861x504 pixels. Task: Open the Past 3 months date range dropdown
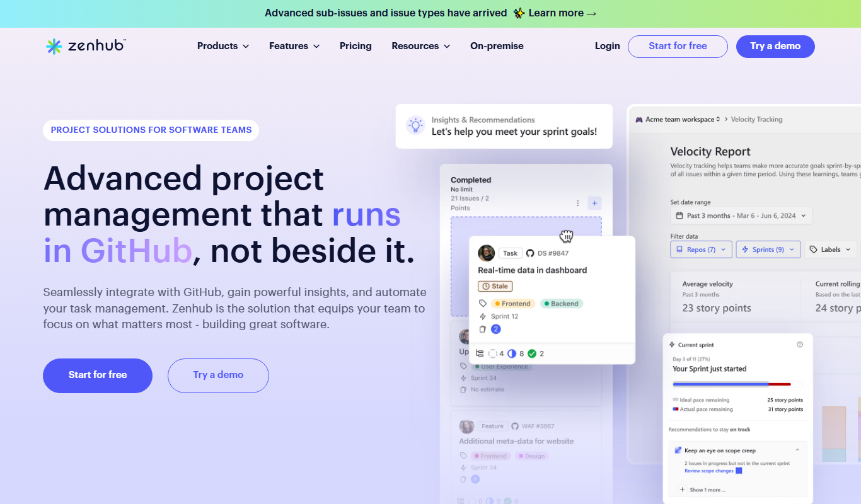(741, 215)
